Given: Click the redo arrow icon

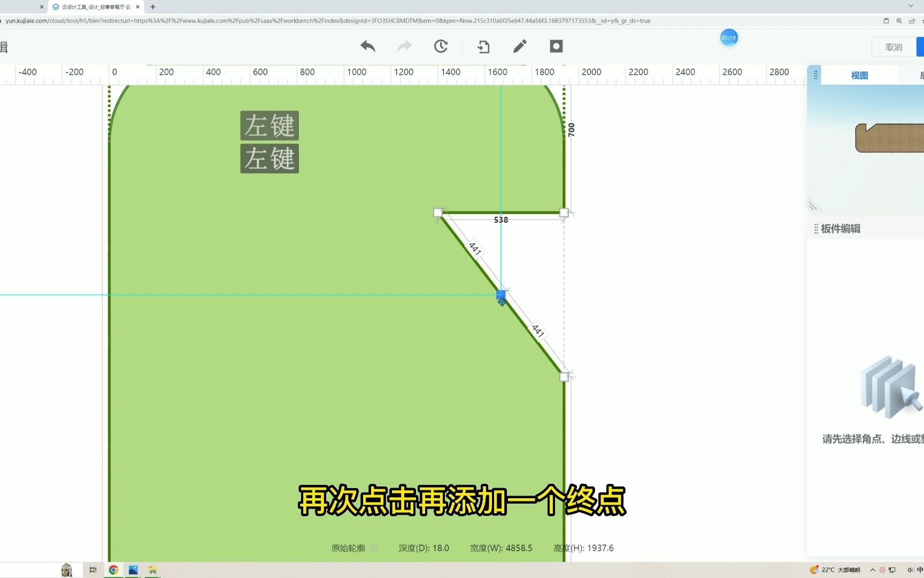Looking at the screenshot, I should pos(404,47).
